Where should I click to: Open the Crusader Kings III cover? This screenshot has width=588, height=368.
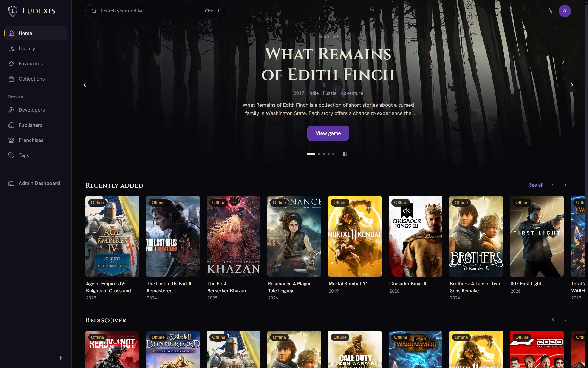[x=415, y=236]
